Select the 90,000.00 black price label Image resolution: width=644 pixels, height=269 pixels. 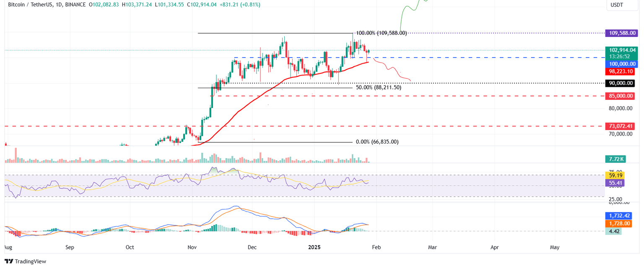(x=621, y=83)
